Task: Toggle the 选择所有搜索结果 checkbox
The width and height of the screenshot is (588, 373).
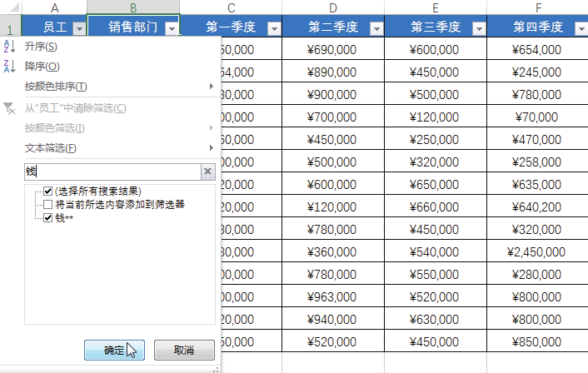Action: [47, 191]
